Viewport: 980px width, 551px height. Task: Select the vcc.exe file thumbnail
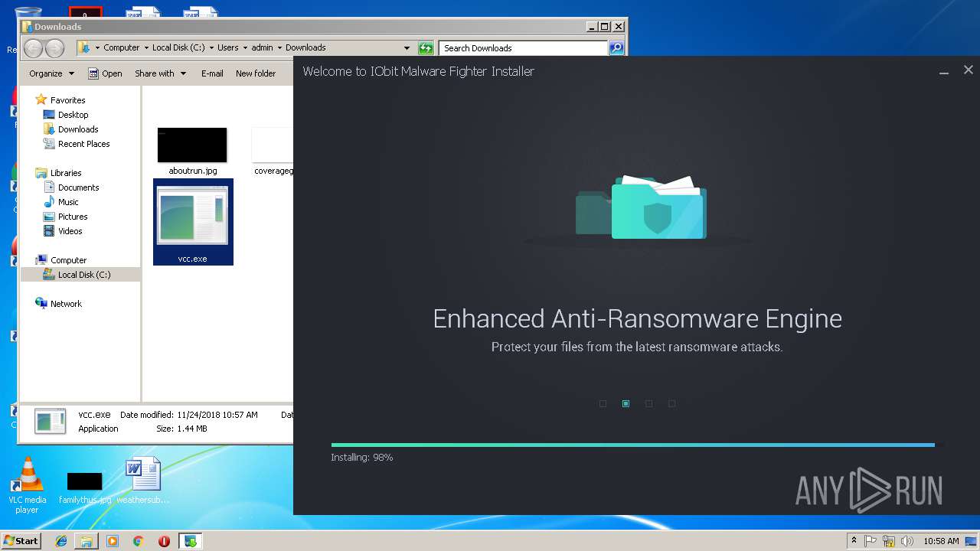(193, 222)
